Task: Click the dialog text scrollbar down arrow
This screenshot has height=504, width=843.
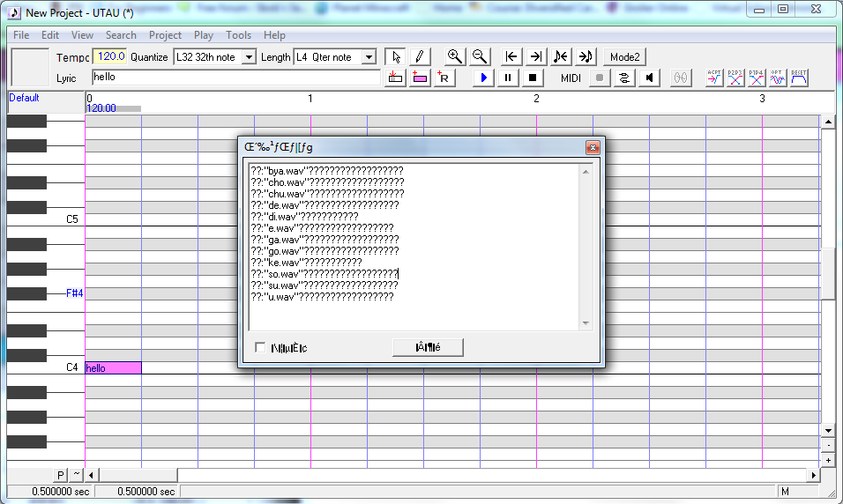Action: coord(586,323)
